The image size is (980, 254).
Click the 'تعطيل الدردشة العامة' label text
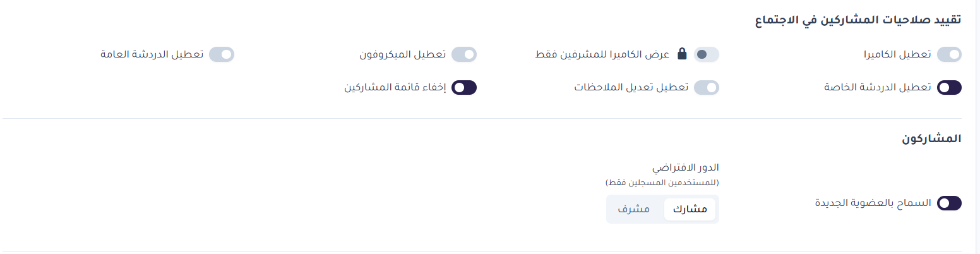pos(152,54)
